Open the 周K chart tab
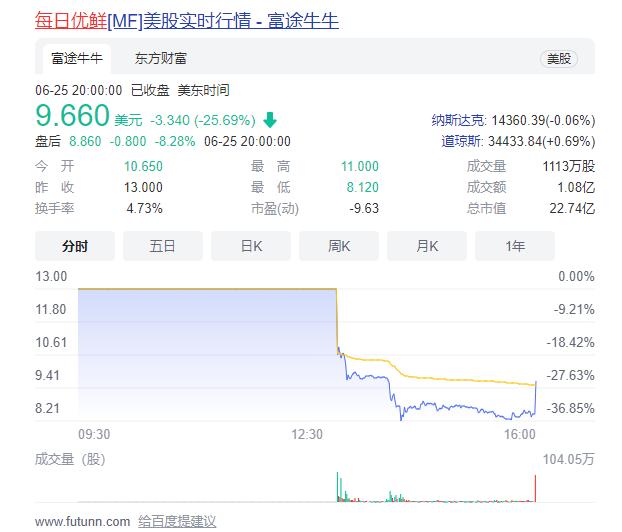 tap(339, 246)
